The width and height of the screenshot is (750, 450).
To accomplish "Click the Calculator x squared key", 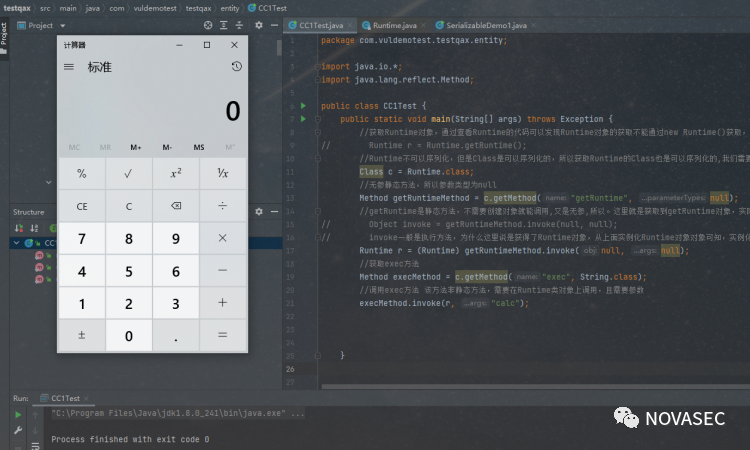I will (x=176, y=174).
